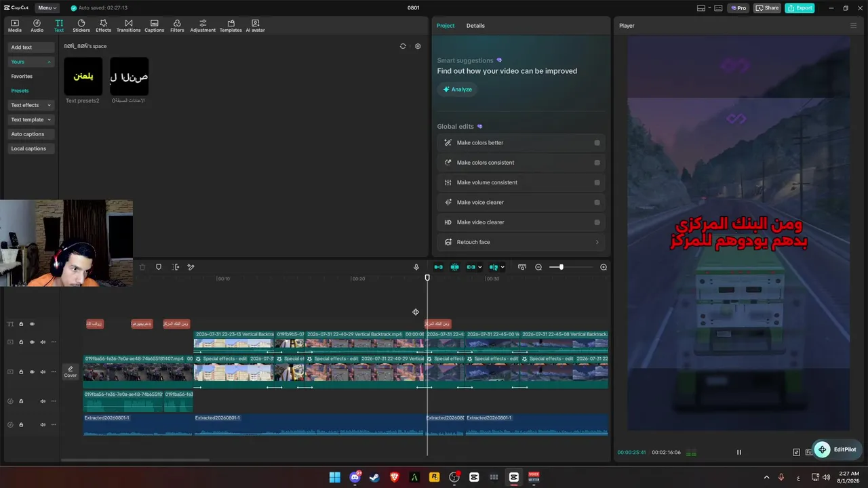Open more options for the upper video track

pos(54,342)
